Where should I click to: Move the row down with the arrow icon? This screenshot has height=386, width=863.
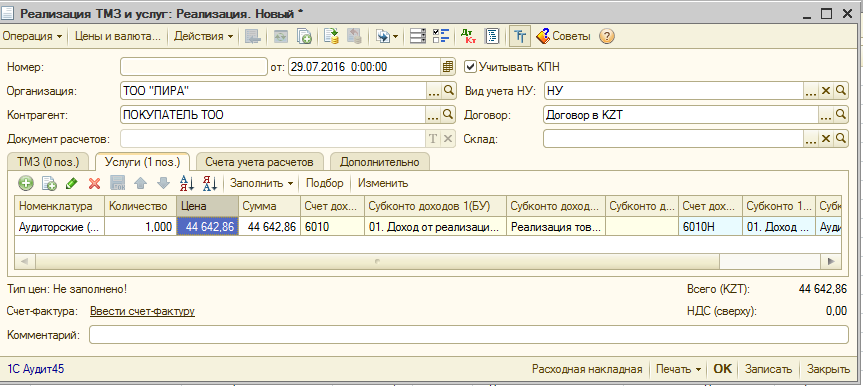pos(163,183)
